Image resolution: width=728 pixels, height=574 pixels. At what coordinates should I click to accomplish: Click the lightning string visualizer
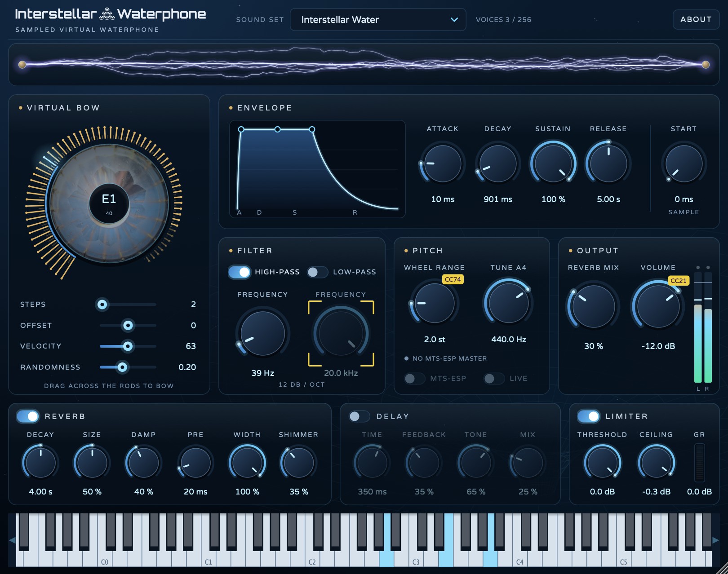(x=364, y=65)
